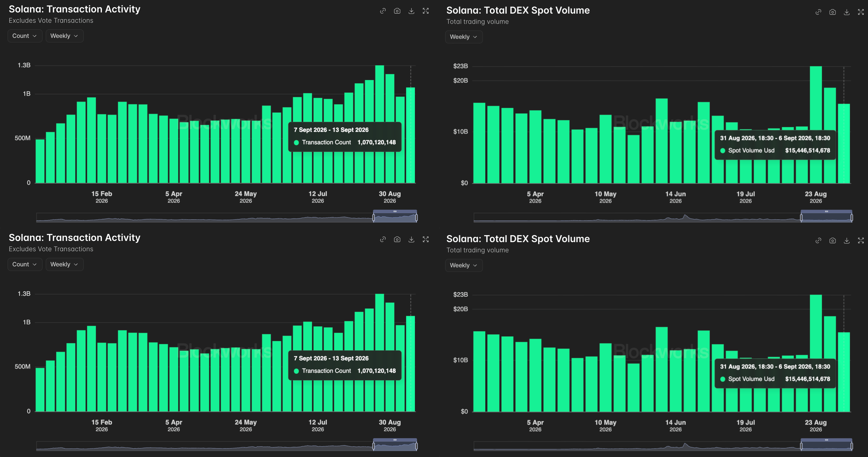Click tallest bar in lower DEX Spot Volume chart
The image size is (868, 457).
[x=816, y=353]
